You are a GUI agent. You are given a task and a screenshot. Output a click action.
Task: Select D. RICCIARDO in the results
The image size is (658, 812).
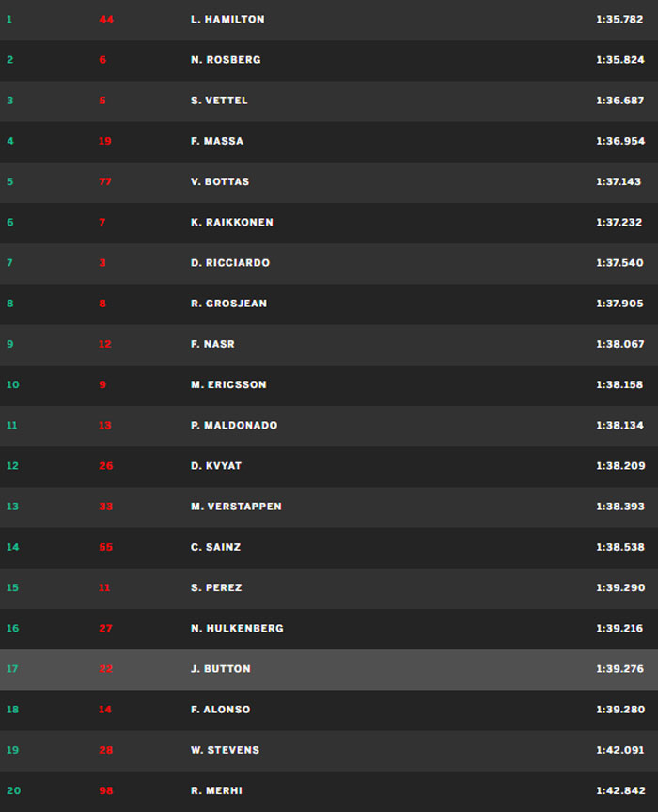pyautogui.click(x=230, y=263)
